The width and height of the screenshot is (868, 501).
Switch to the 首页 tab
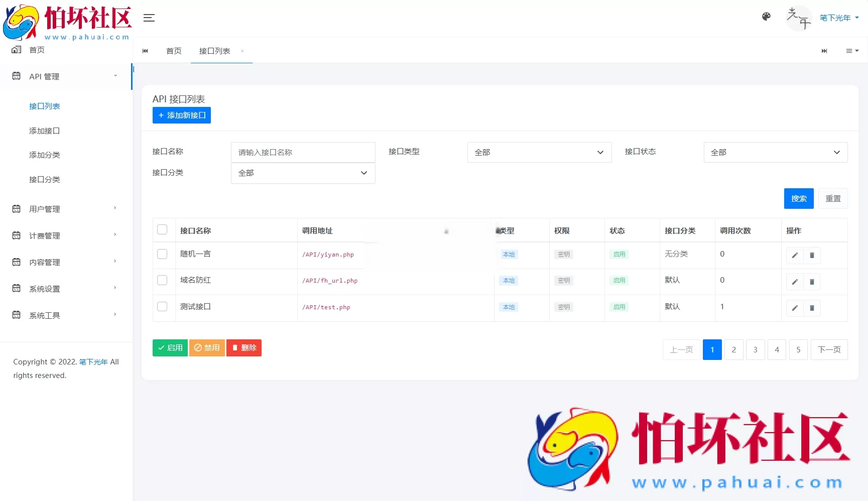pyautogui.click(x=174, y=51)
